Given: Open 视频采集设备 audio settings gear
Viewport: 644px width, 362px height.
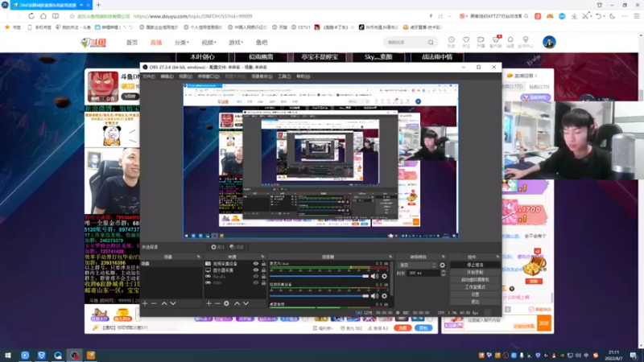Looking at the screenshot, I should [385, 295].
